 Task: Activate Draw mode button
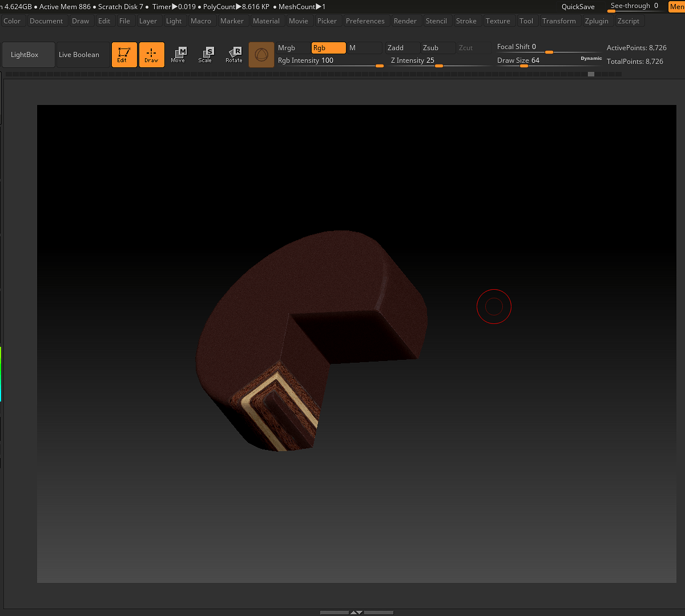click(152, 55)
